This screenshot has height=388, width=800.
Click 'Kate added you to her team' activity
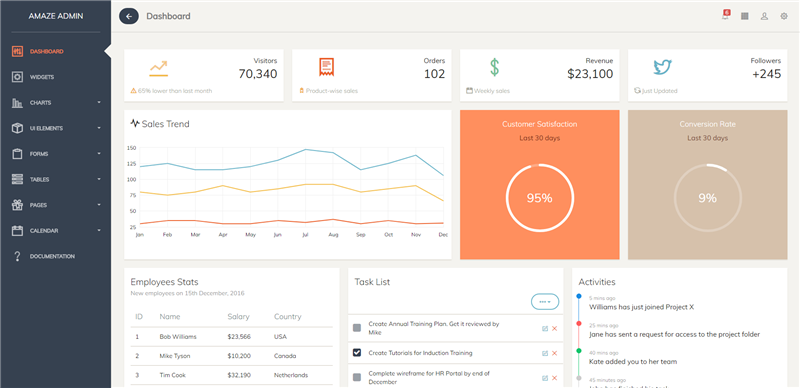[x=633, y=362]
